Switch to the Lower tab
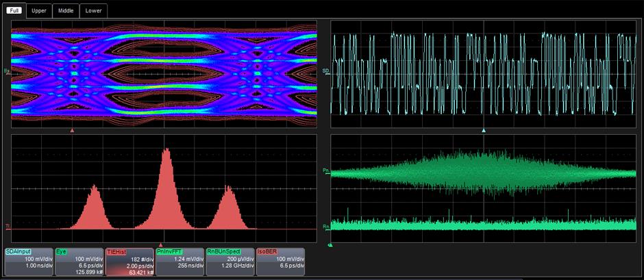644x280 pixels. click(93, 10)
